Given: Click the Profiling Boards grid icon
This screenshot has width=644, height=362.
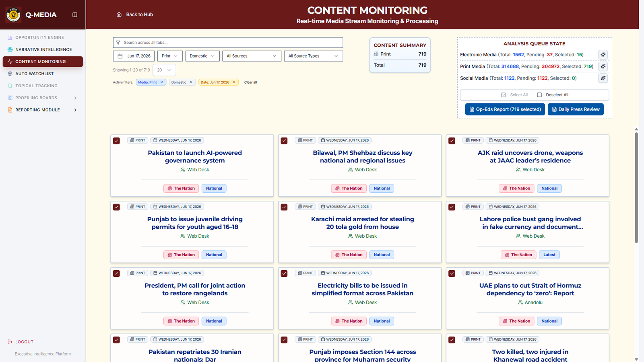Looking at the screenshot, I should [x=10, y=98].
